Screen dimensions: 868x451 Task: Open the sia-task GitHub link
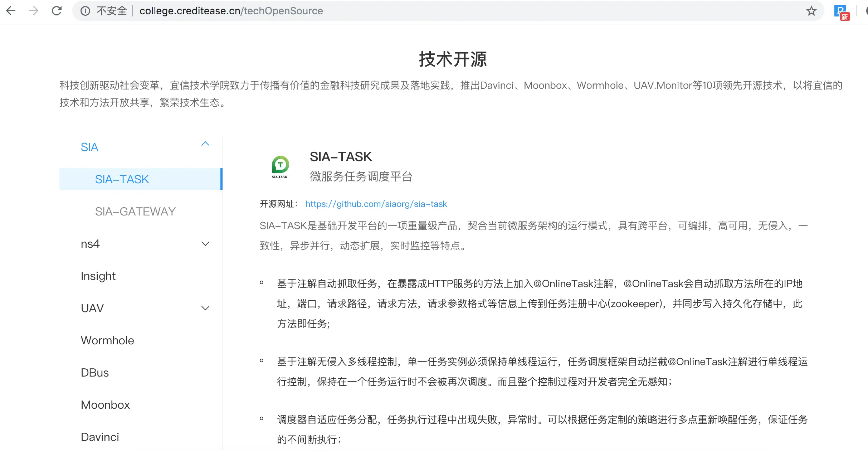pyautogui.click(x=376, y=204)
